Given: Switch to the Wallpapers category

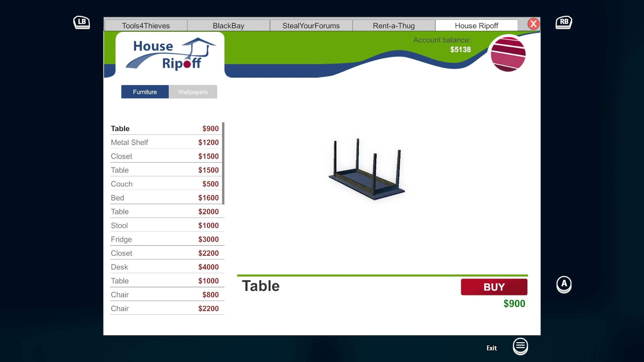Looking at the screenshot, I should 193,92.
